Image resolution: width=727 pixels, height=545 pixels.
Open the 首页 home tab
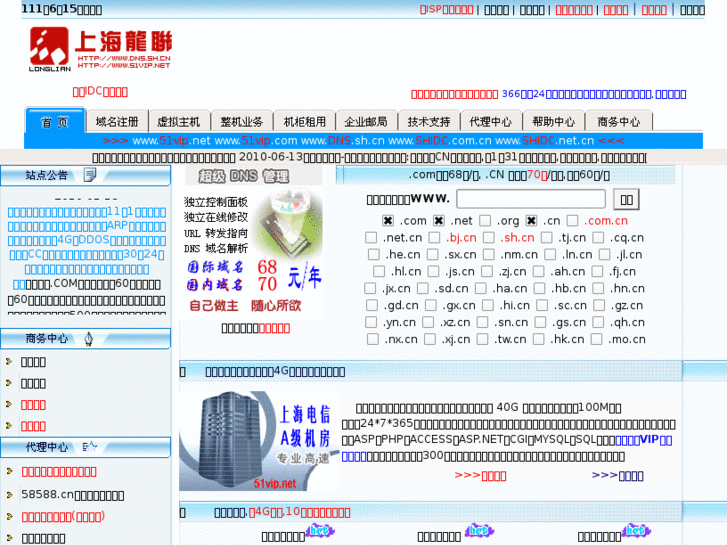click(55, 122)
